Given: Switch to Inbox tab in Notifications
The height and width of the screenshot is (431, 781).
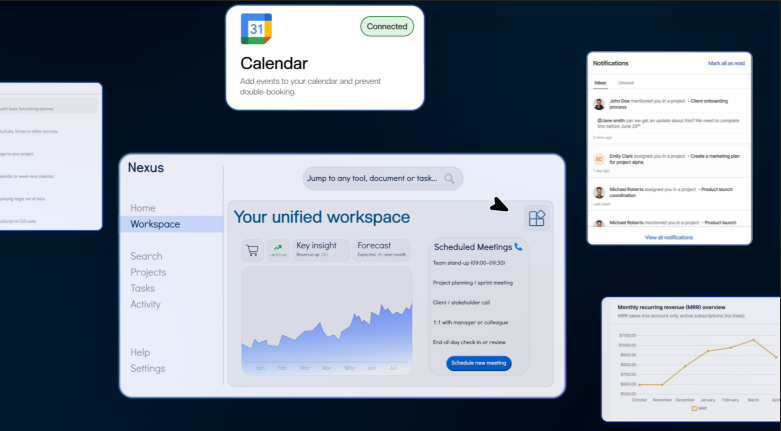Looking at the screenshot, I should 600,83.
